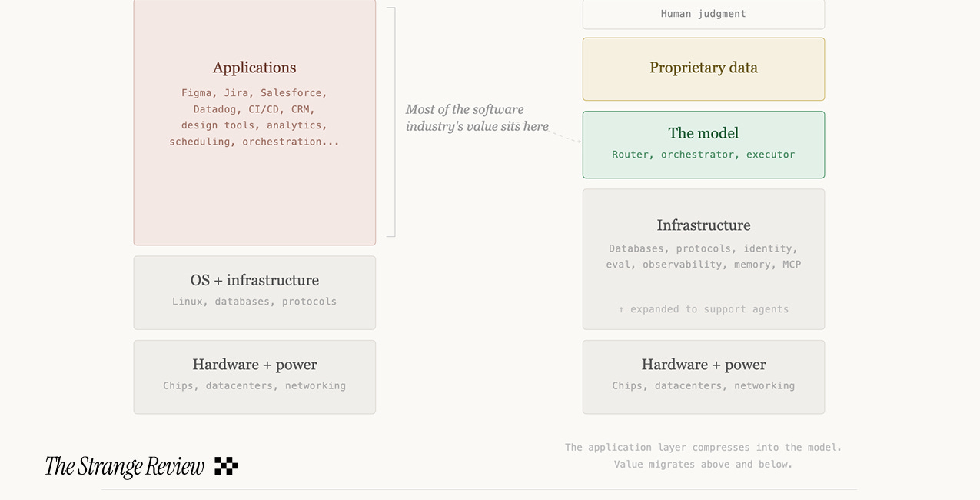Click 'Chips, datacenters, networking' text on right
Image resolution: width=980 pixels, height=500 pixels.
click(703, 385)
